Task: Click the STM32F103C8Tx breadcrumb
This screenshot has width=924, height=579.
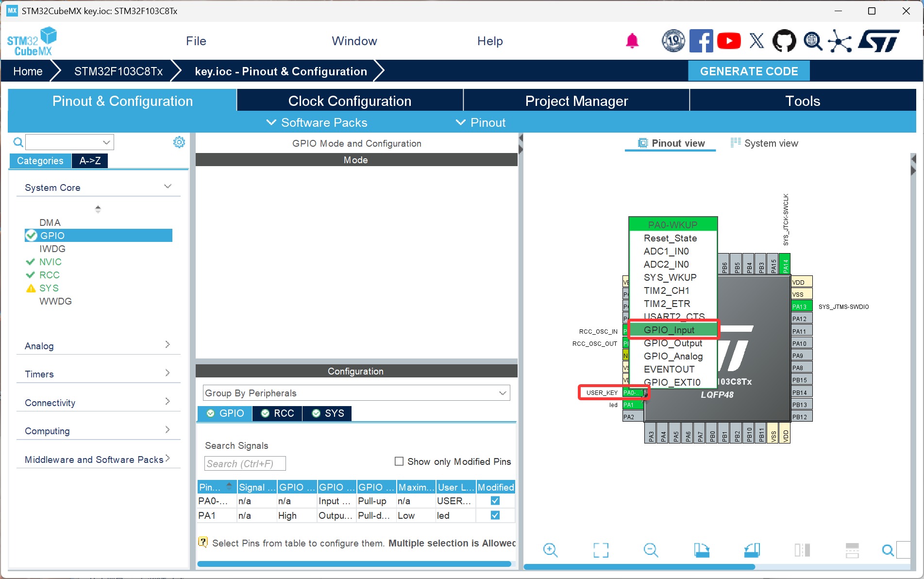Action: tap(118, 71)
